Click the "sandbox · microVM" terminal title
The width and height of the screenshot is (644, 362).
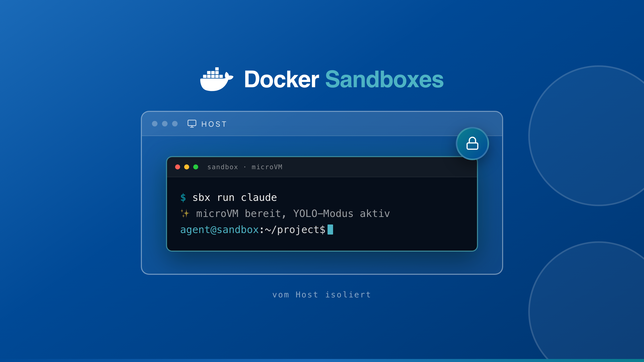tap(245, 167)
